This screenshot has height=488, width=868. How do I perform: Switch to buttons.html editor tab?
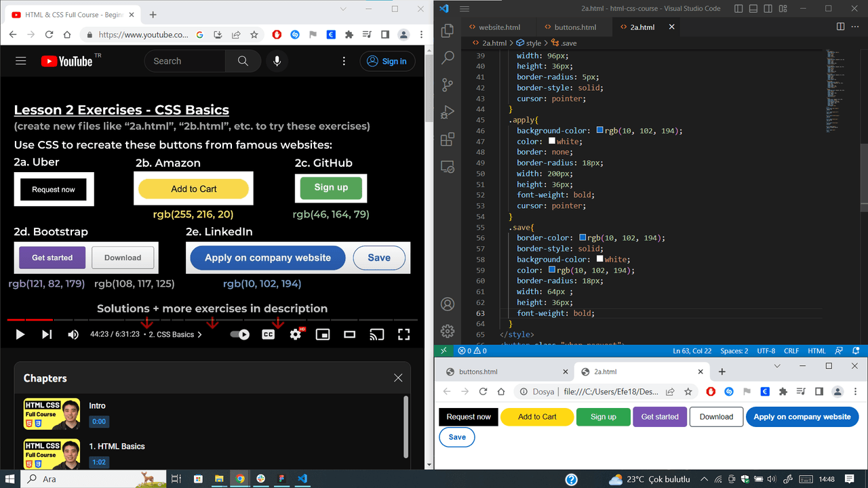pos(575,27)
